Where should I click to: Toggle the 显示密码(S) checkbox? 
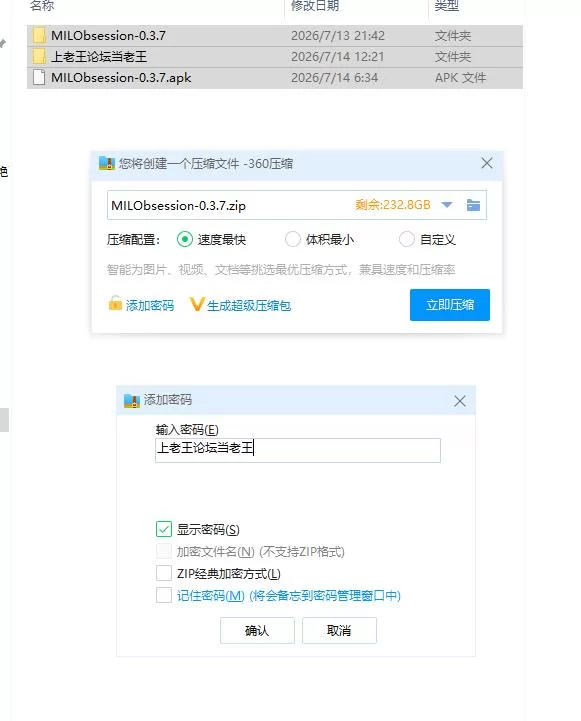pos(164,529)
